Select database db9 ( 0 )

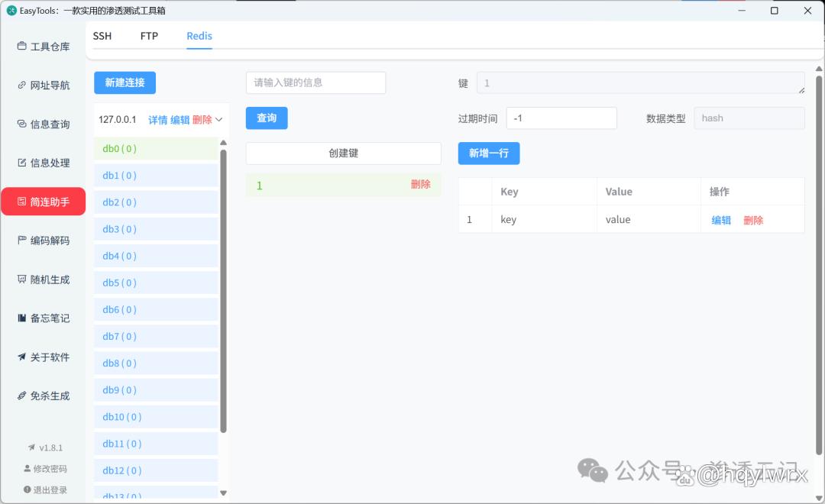coord(156,390)
